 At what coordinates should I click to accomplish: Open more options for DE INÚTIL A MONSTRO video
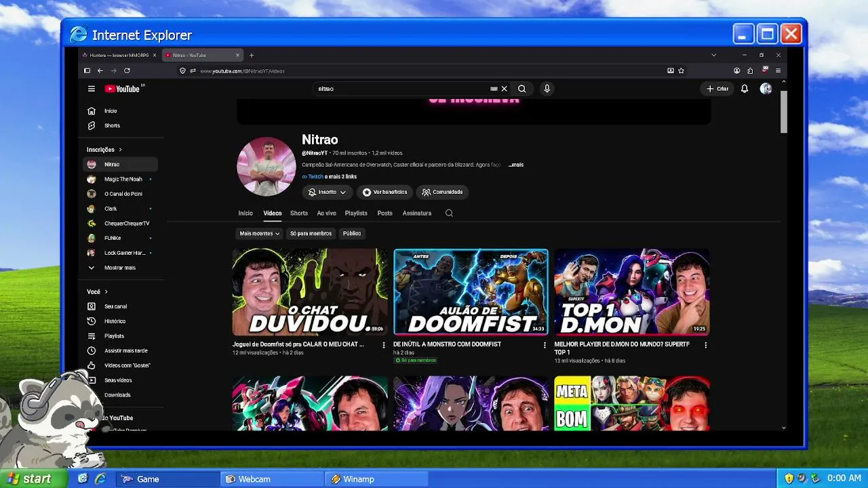coord(545,345)
